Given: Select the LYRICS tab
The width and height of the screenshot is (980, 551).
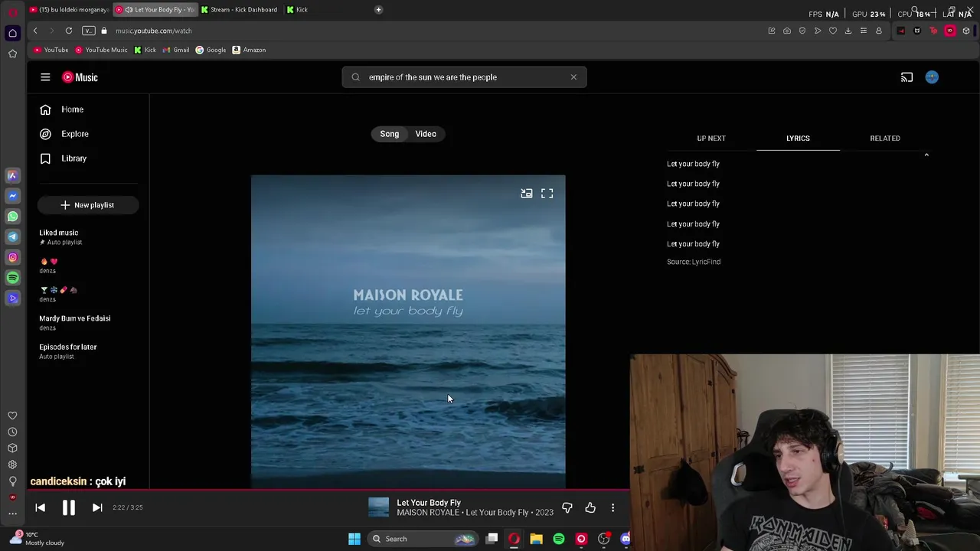Looking at the screenshot, I should point(798,139).
